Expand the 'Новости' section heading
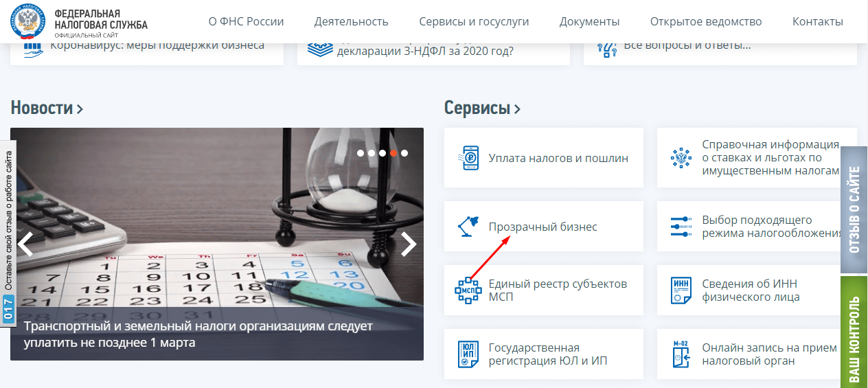This screenshot has width=868, height=388. (x=47, y=108)
